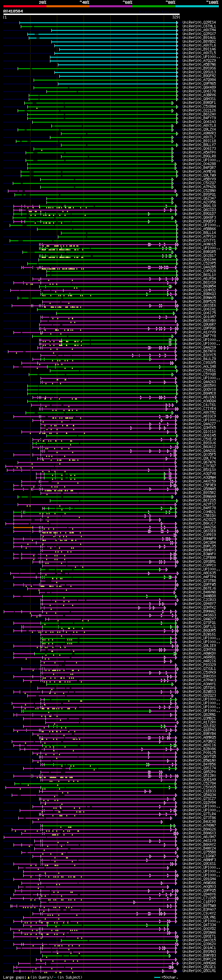The width and height of the screenshot is (222, 980).
Task: Click the green ~80% identity legend segment
Action: [154, 6]
